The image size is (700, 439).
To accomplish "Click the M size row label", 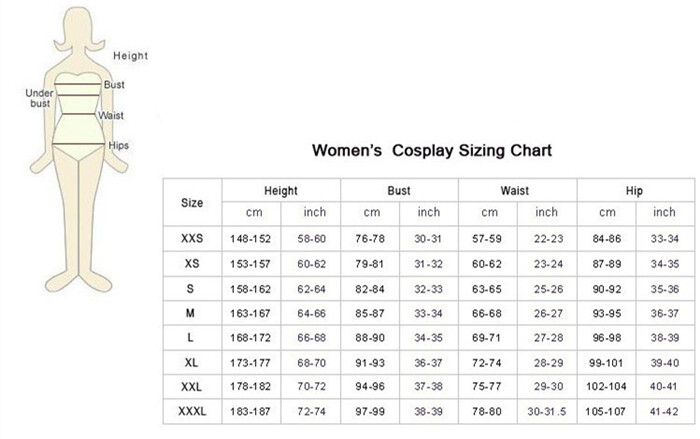I will click(192, 313).
